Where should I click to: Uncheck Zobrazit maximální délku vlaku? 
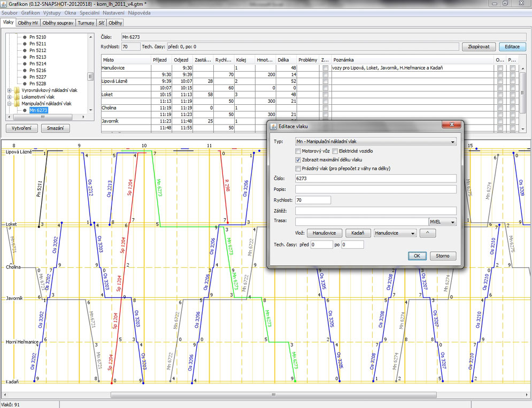tap(298, 160)
